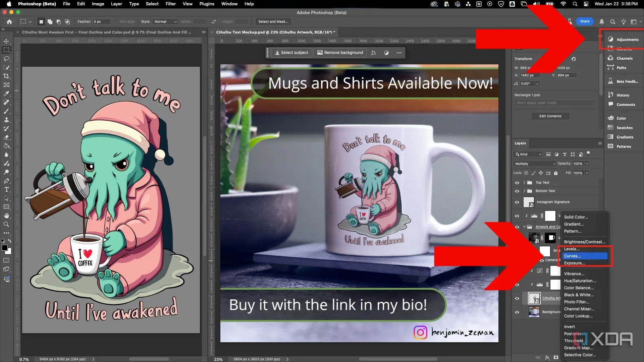
Task: Open the Filter menu
Action: click(x=170, y=4)
